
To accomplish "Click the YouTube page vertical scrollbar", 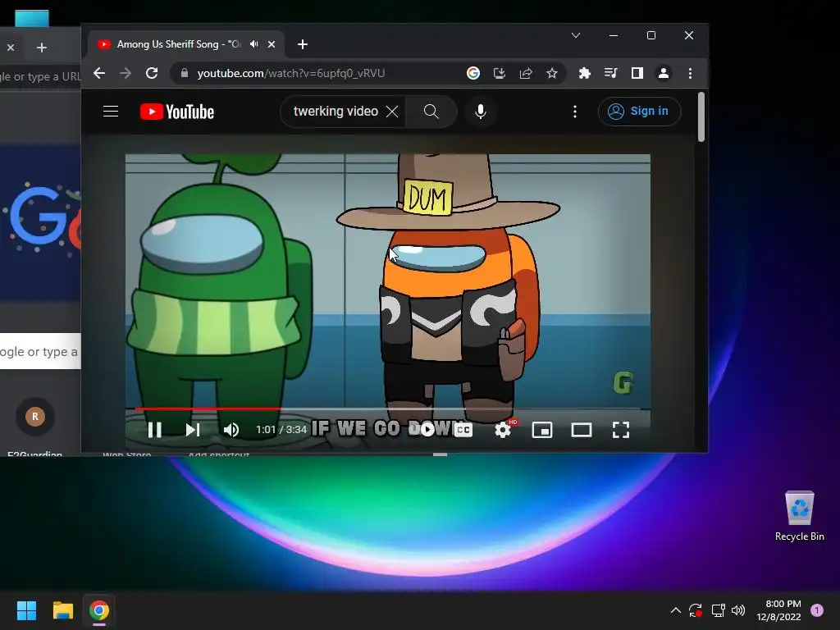I will (701, 117).
